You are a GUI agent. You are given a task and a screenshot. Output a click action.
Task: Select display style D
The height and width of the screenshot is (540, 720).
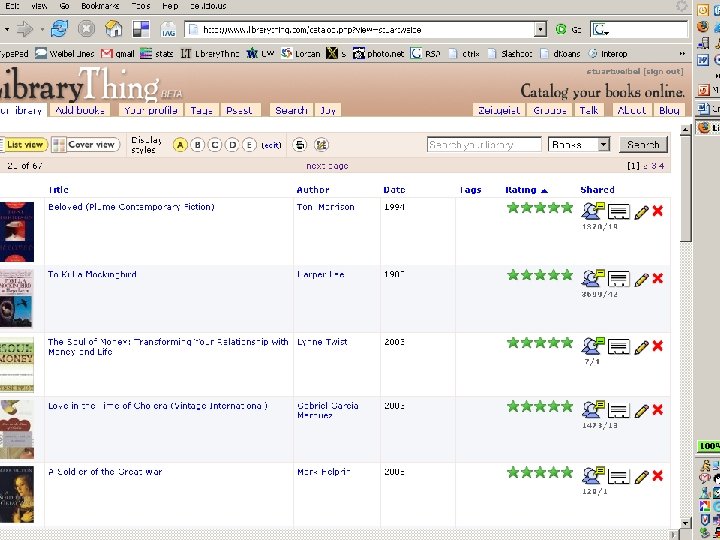(x=232, y=145)
